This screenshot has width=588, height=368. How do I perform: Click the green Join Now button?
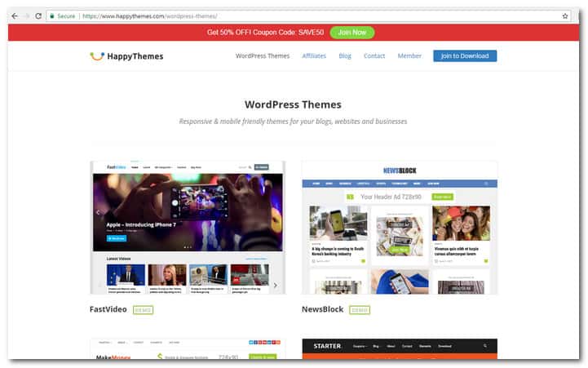(x=352, y=33)
